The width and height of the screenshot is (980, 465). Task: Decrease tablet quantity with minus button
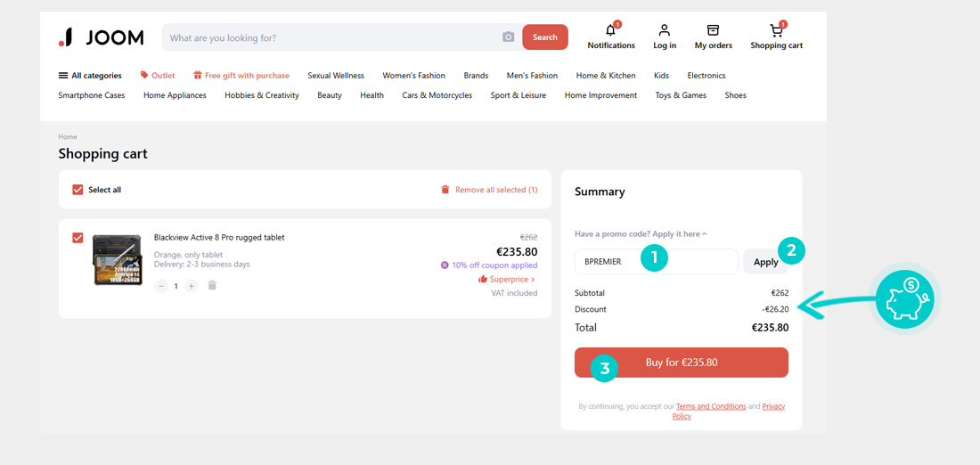click(x=161, y=286)
